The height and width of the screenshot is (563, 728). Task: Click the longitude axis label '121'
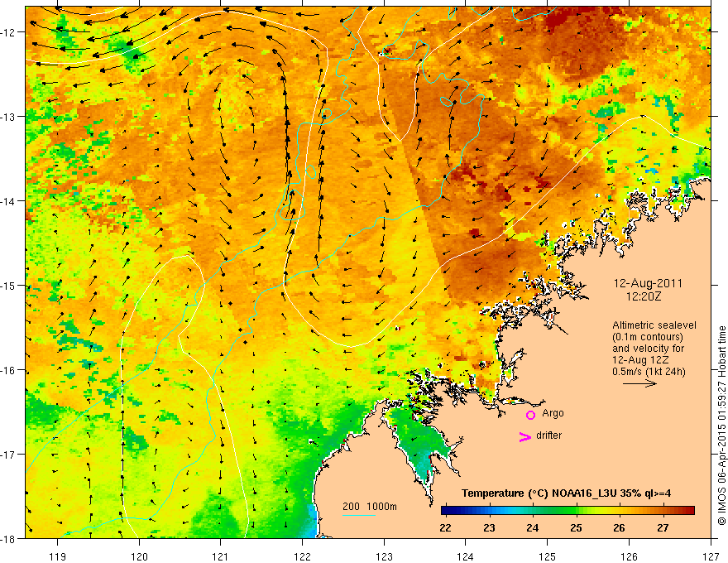pyautogui.click(x=221, y=556)
